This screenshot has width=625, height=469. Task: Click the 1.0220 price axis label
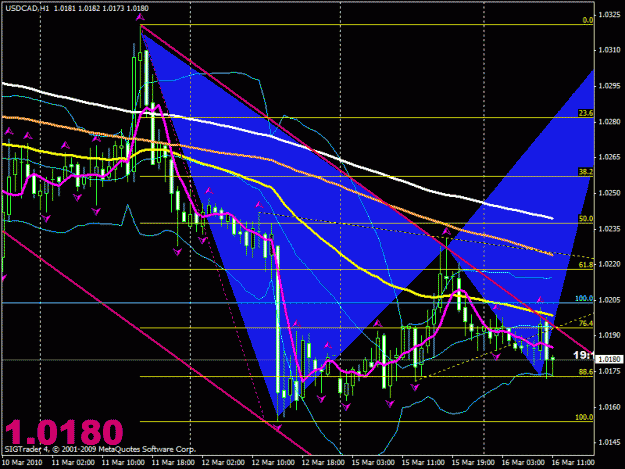point(610,264)
